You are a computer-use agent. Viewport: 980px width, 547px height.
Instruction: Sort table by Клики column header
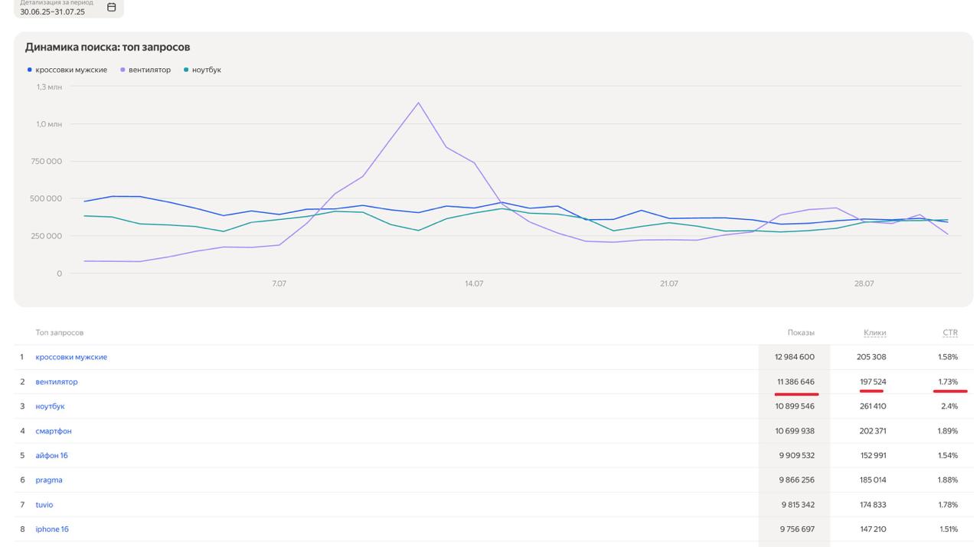874,332
